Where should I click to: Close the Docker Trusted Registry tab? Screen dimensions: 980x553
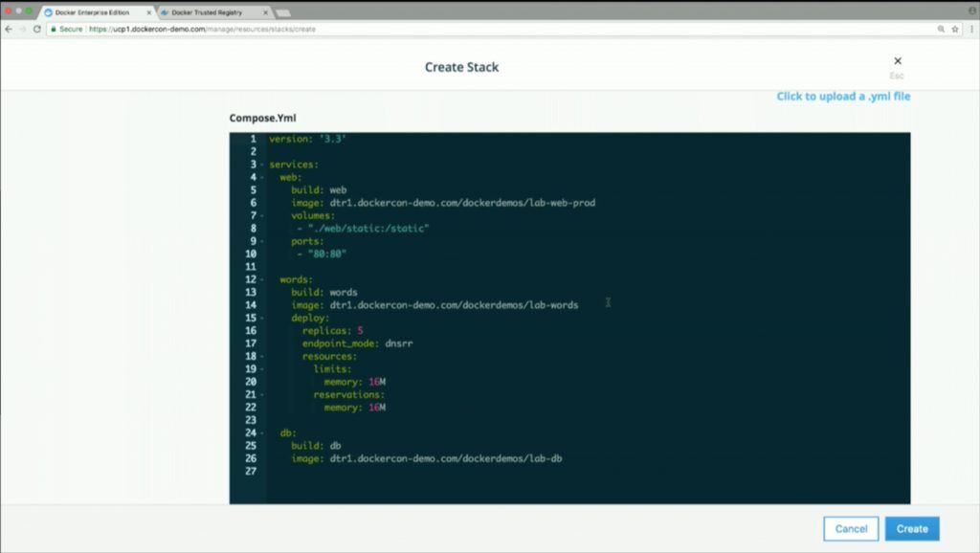click(266, 12)
